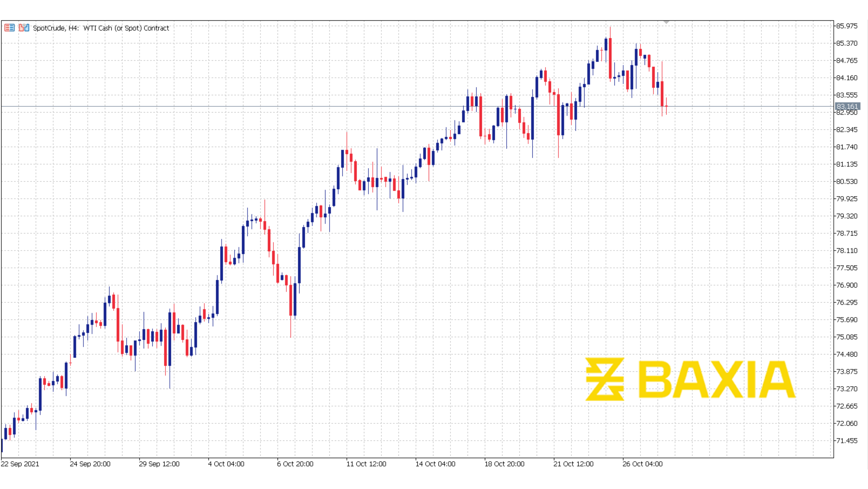Click the 77.505 price scale label

847,268
